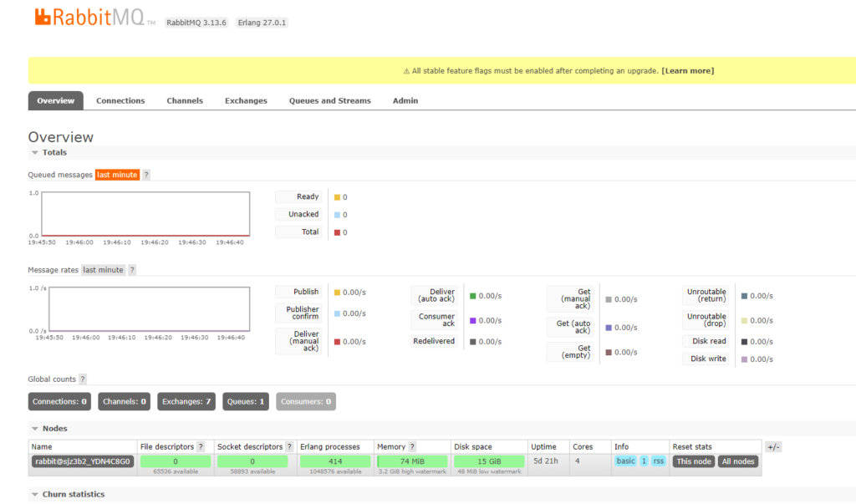856x504 pixels.
Task: Click the Consumers: 0 count button
Action: (x=306, y=401)
